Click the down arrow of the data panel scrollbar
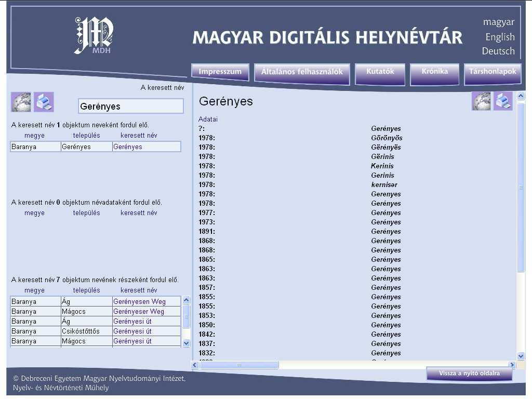532x399 pixels. (x=521, y=356)
